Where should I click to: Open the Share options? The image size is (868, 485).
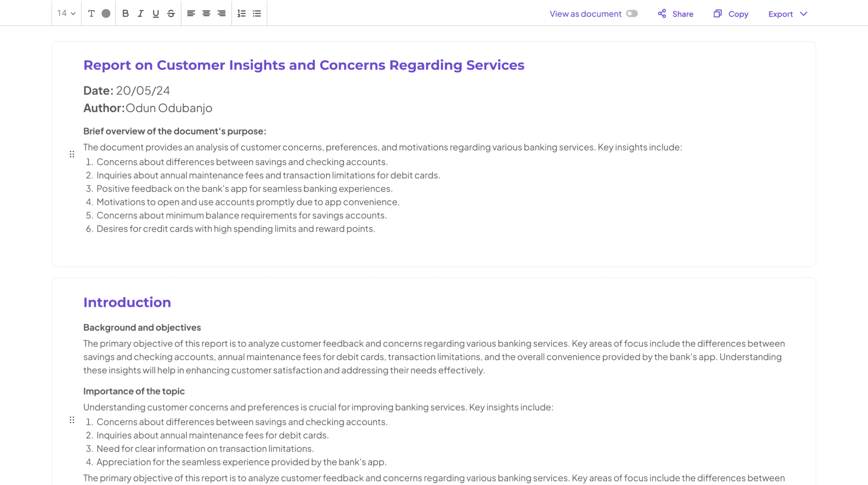pyautogui.click(x=675, y=14)
